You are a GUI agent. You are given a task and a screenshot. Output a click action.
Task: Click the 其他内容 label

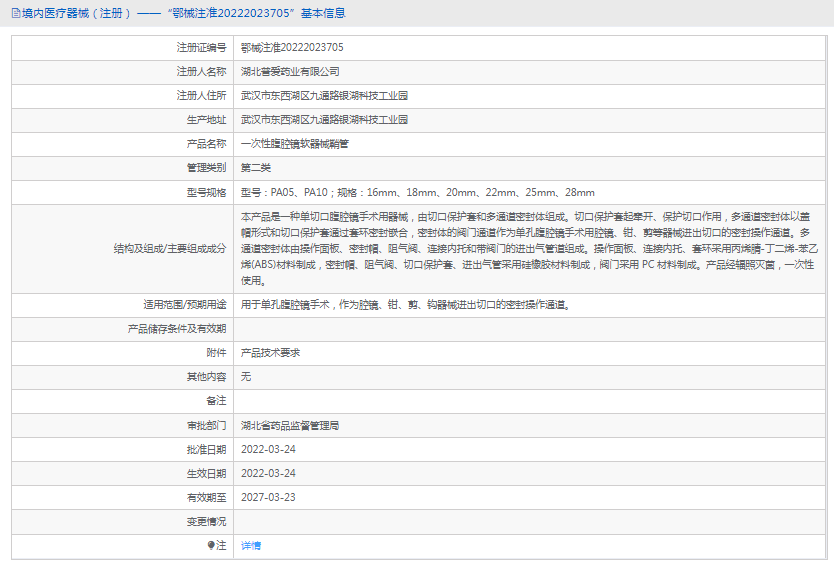206,377
